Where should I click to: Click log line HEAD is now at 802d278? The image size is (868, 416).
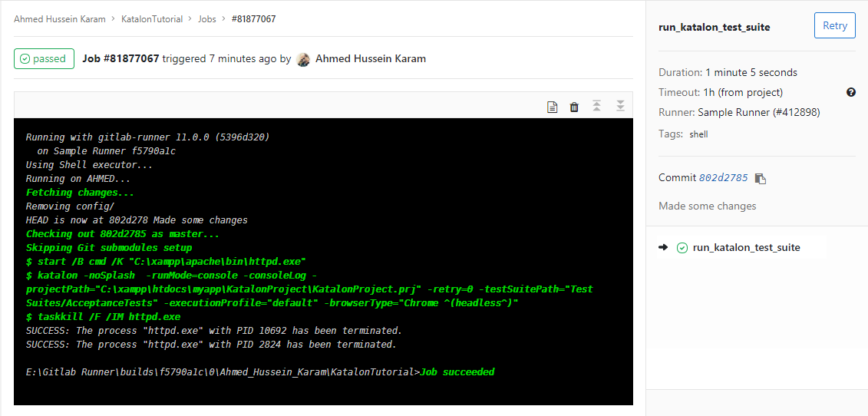[137, 220]
